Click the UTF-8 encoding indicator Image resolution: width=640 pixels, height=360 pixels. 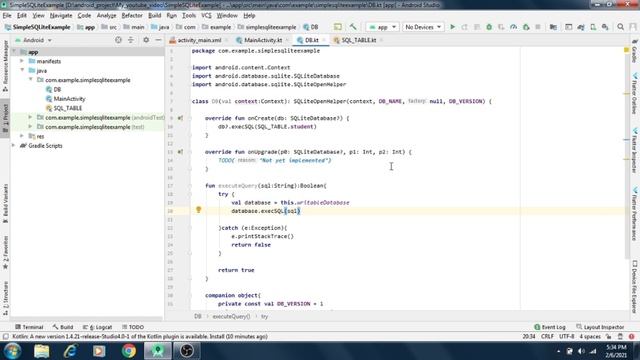(x=566, y=337)
